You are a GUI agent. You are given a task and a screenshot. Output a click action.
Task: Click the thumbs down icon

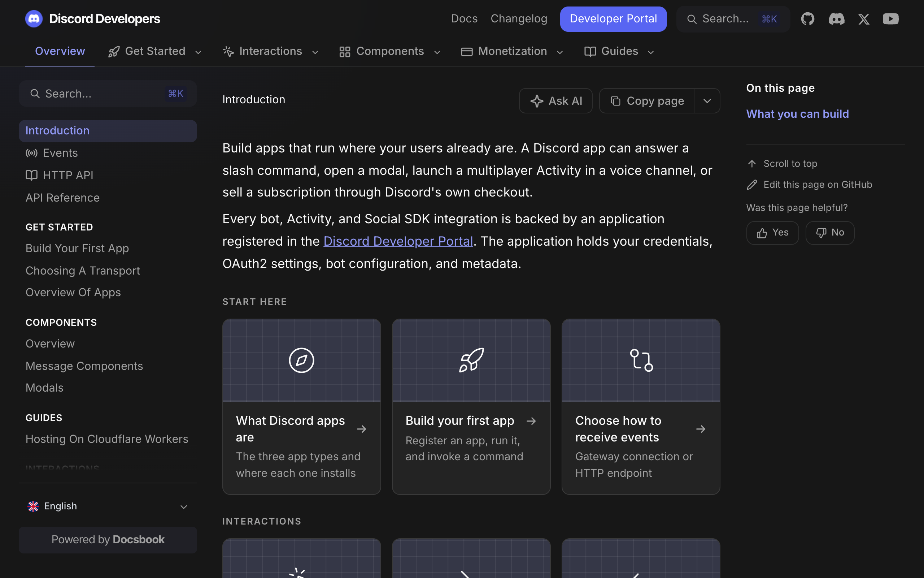coord(821,233)
